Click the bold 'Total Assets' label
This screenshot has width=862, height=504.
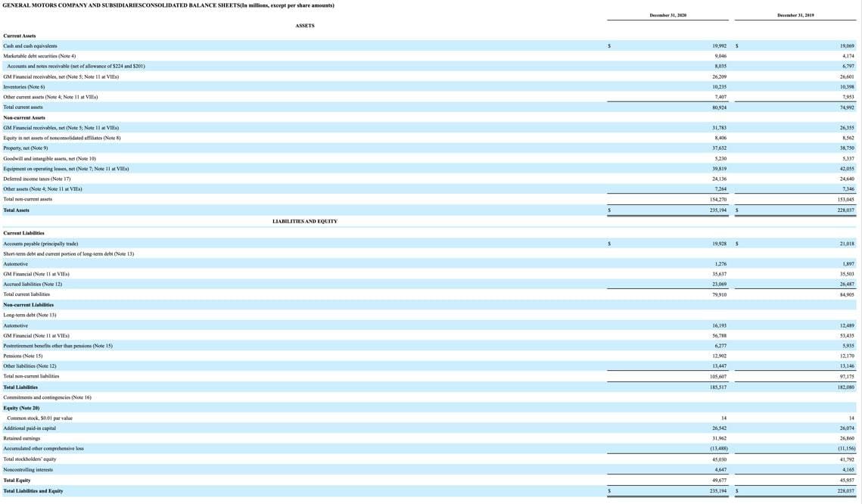point(17,210)
